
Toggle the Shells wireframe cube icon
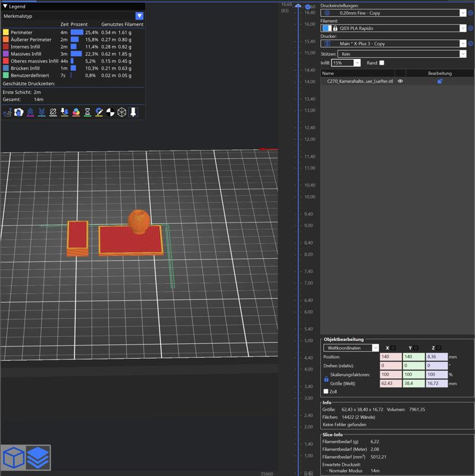pyautogui.click(x=122, y=112)
